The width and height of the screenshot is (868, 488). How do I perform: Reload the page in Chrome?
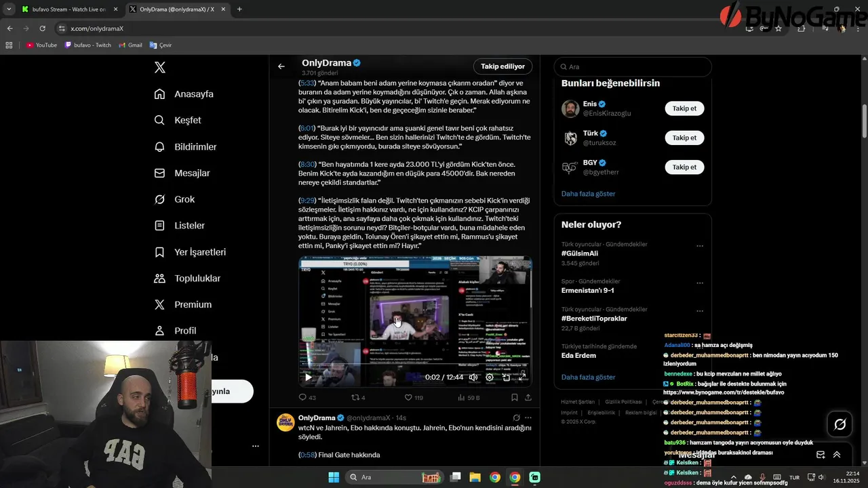click(x=42, y=28)
